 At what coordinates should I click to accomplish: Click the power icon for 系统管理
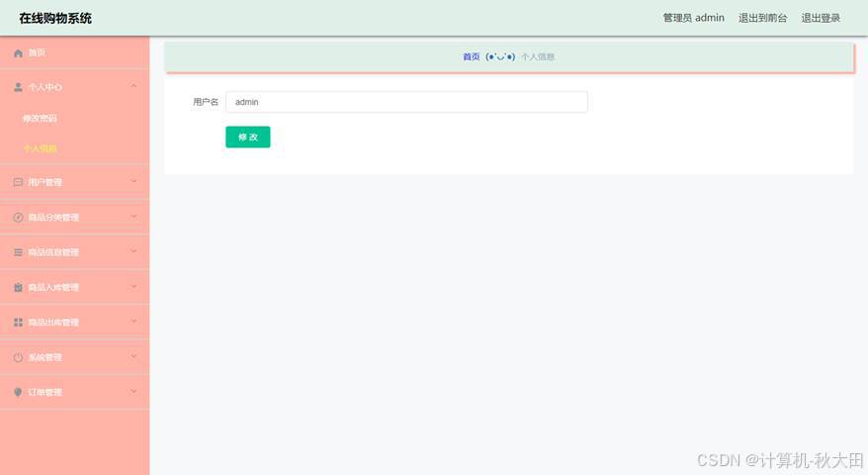[x=18, y=357]
